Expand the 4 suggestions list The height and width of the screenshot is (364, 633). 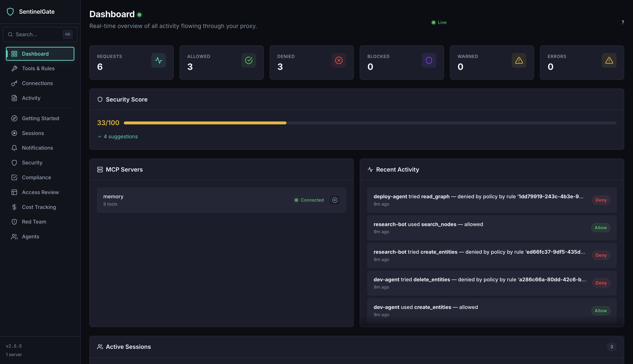(x=118, y=136)
